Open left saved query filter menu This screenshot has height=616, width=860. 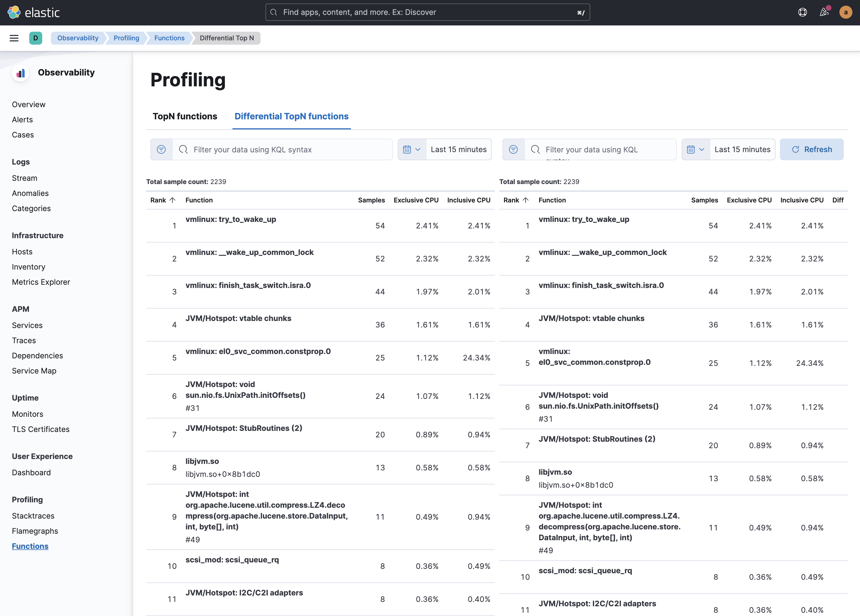tap(162, 149)
